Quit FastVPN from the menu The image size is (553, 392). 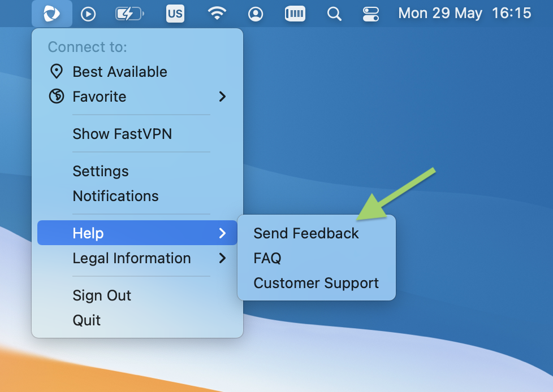pyautogui.click(x=137, y=320)
